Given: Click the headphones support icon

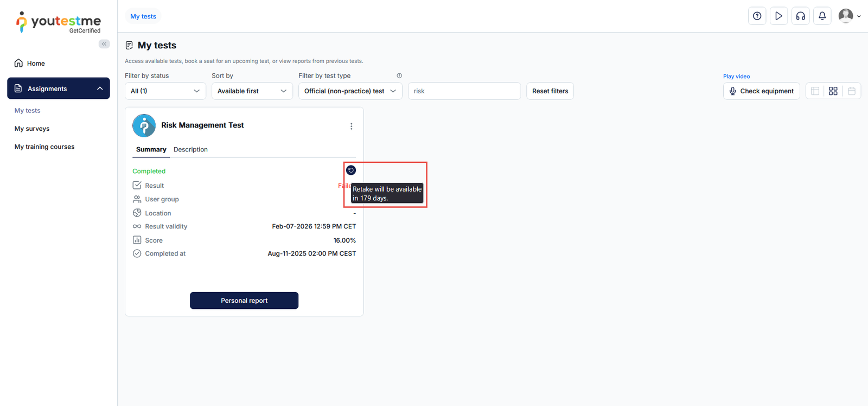Looking at the screenshot, I should 800,16.
